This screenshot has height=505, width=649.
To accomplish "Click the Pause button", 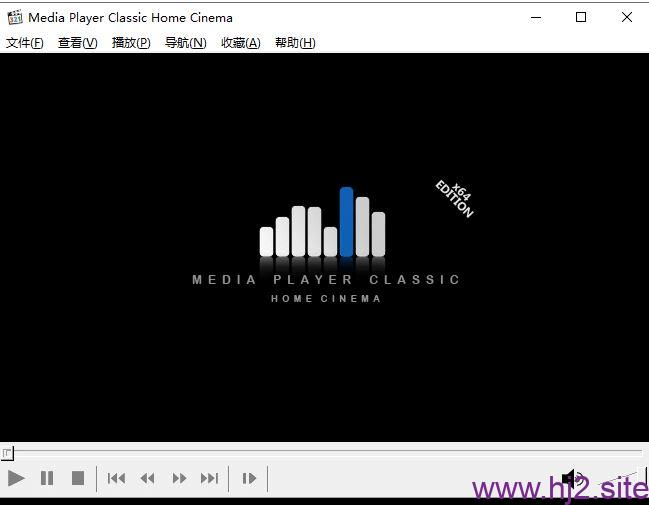I will pyautogui.click(x=47, y=479).
